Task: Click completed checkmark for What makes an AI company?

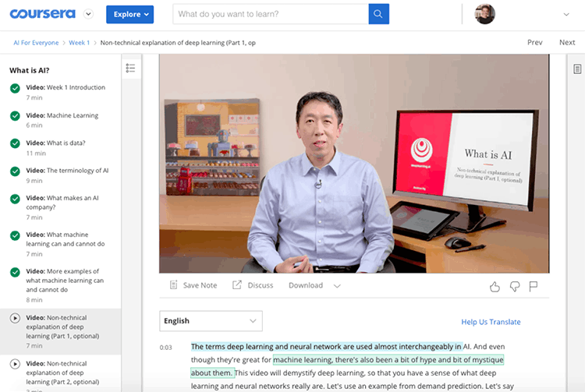Action: (15, 199)
